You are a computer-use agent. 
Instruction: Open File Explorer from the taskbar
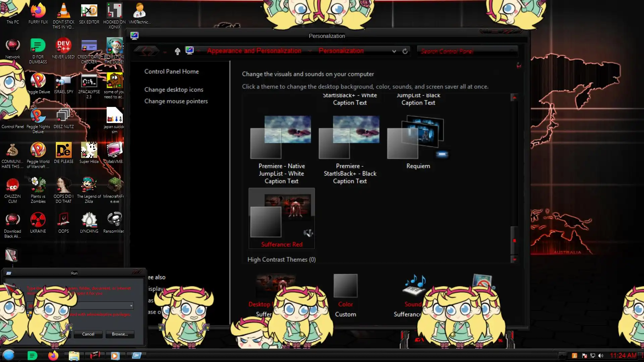point(74,356)
